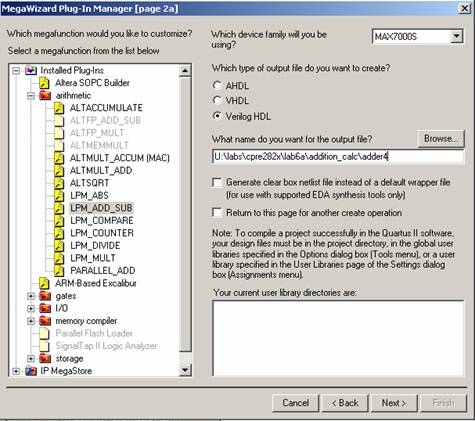Open the device family MAX7000S dropdown
This screenshot has height=421, width=475.
[457, 36]
